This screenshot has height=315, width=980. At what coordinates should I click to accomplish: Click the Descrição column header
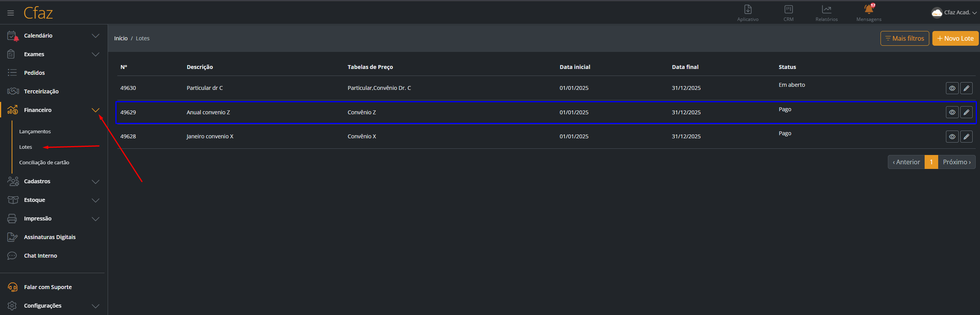coord(200,67)
